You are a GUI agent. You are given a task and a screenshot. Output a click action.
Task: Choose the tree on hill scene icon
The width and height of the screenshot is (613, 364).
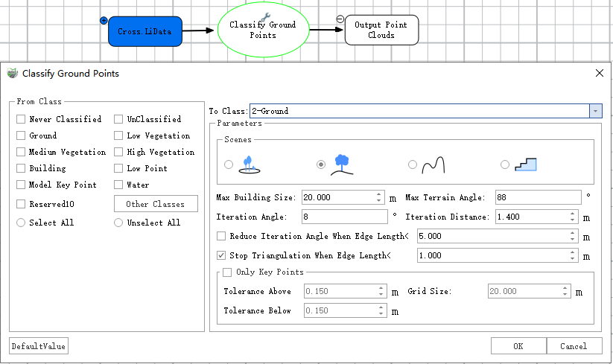click(x=342, y=165)
